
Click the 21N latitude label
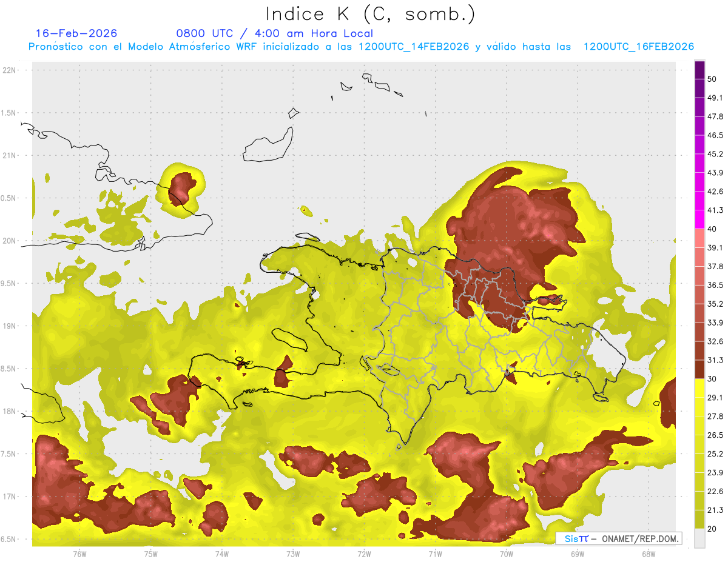click(x=10, y=156)
